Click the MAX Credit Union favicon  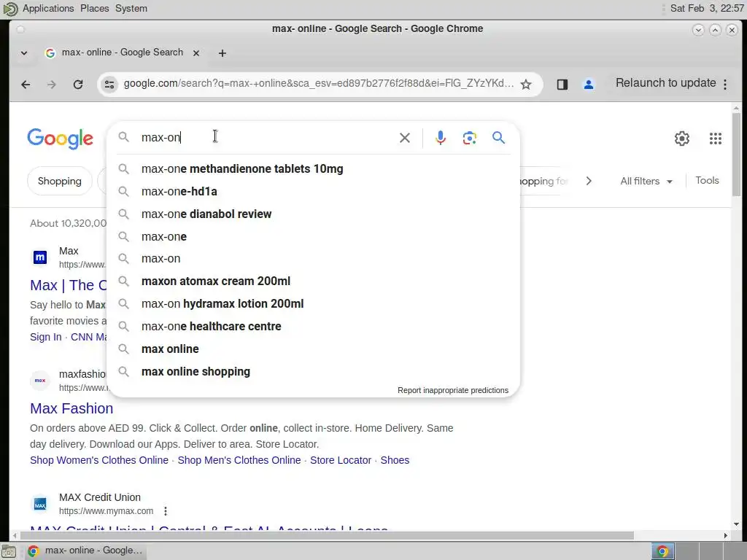tap(40, 505)
